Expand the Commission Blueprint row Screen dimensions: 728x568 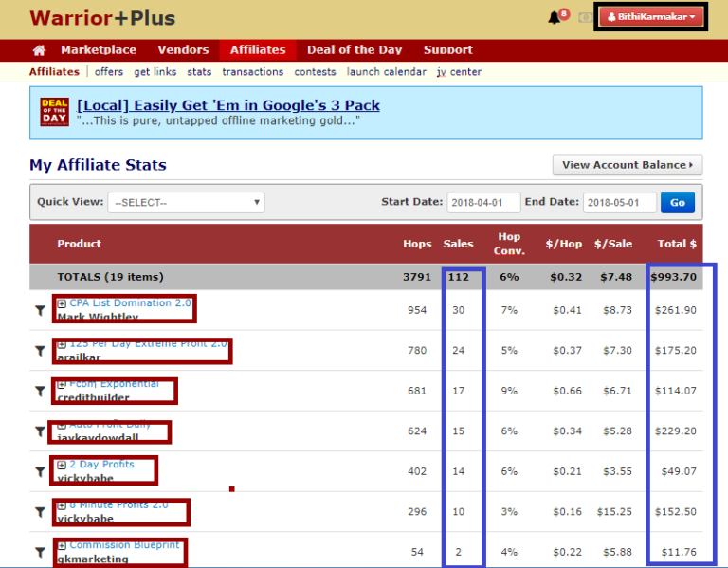62,545
